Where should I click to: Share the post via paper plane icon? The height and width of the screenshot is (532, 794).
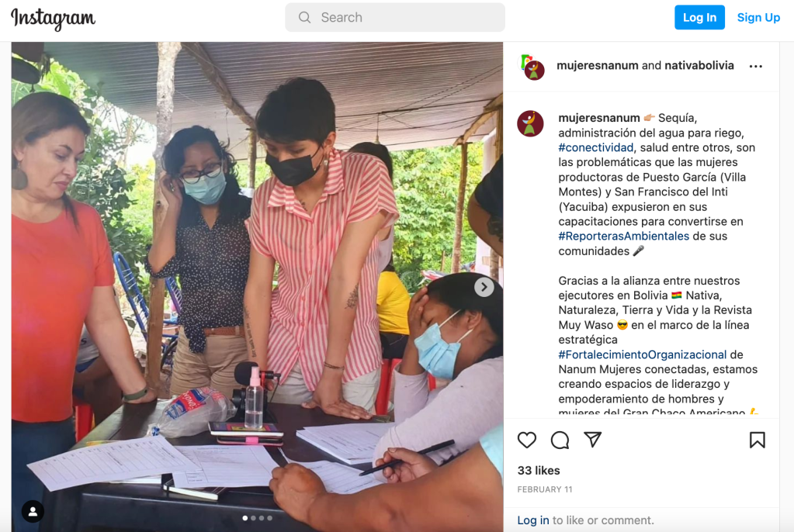[592, 440]
